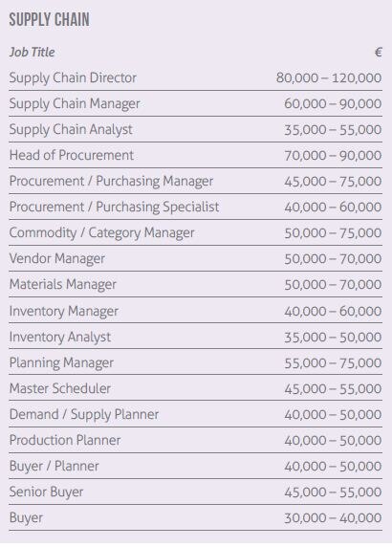Click Demand / Supply Planner entry

(x=84, y=414)
